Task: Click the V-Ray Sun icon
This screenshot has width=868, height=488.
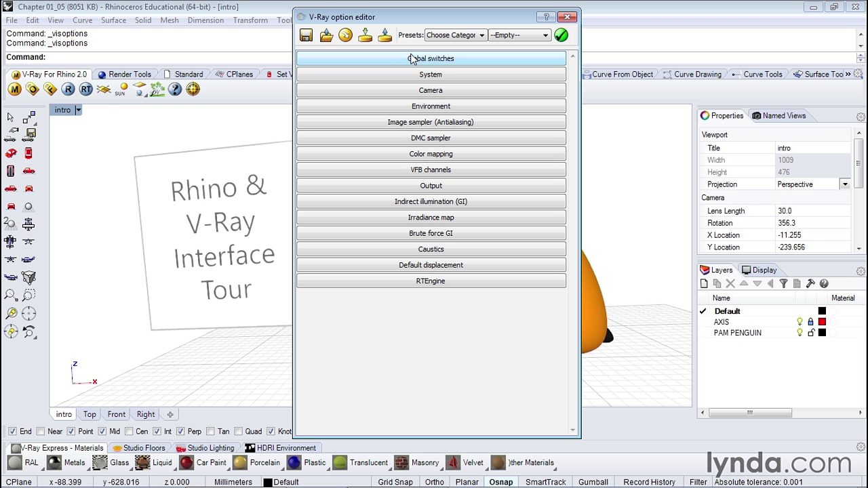Action: coord(121,89)
